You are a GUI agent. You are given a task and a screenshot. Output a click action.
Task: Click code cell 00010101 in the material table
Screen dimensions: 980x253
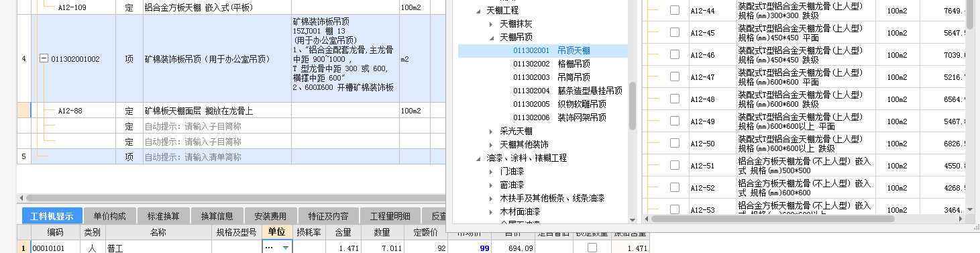click(55, 248)
